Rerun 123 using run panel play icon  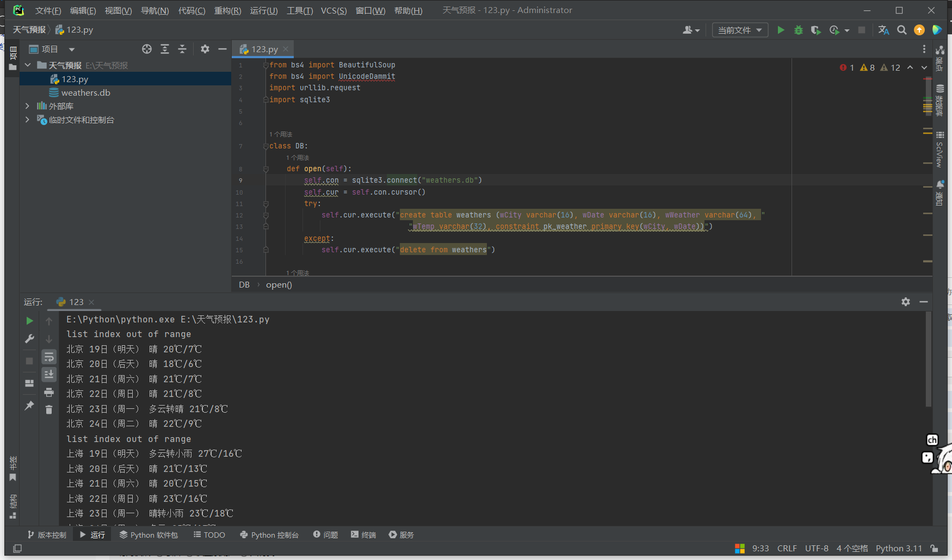[29, 321]
